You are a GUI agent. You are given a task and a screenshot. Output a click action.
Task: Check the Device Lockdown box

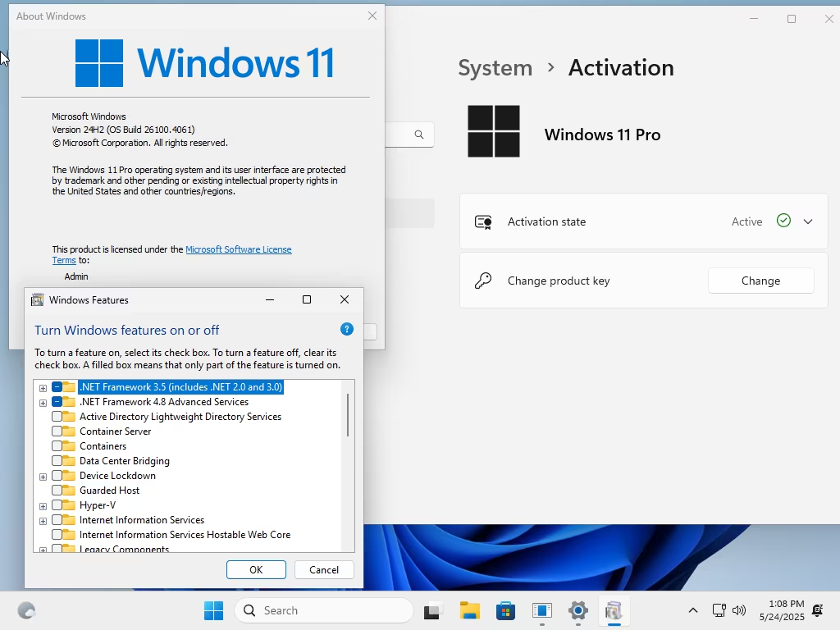(57, 476)
